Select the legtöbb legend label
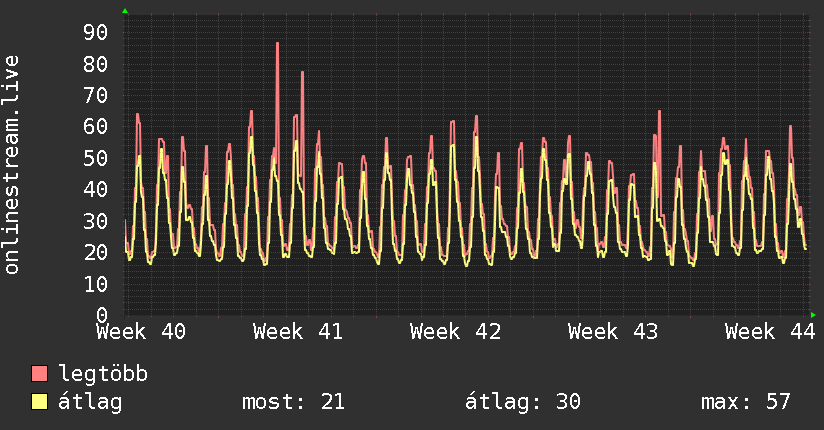824x430 pixels. point(103,374)
